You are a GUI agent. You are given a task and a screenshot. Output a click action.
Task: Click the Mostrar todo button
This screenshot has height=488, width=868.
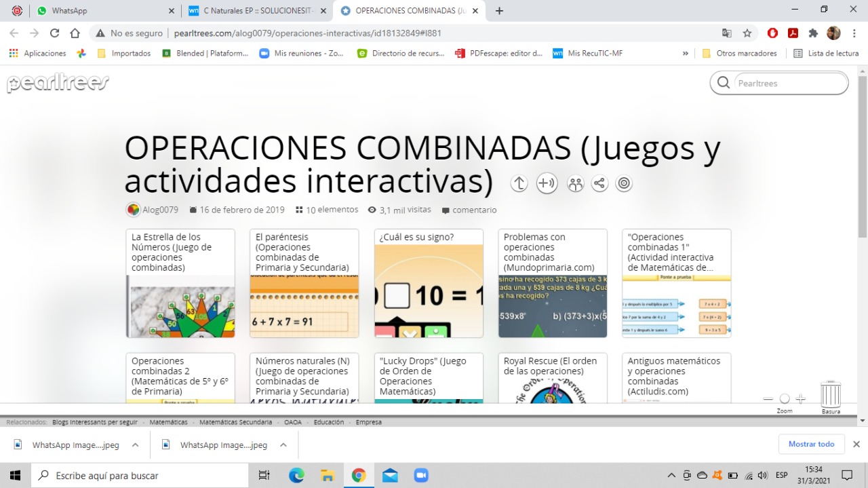tap(811, 444)
